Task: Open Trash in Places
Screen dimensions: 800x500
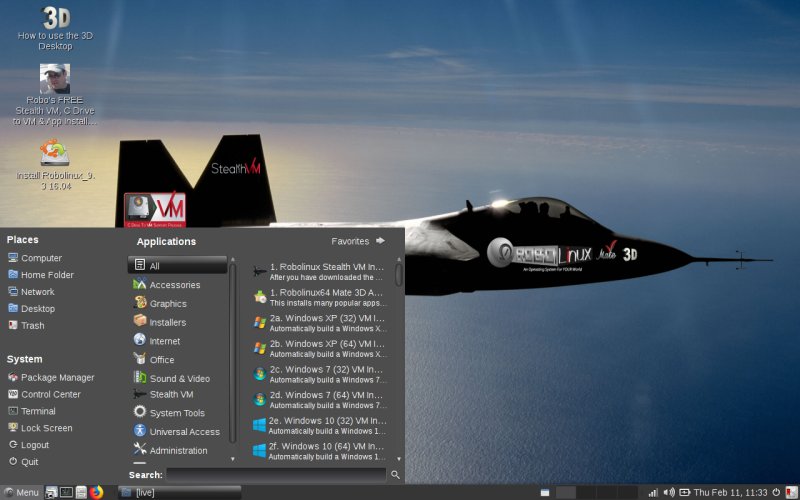Action: (27, 325)
